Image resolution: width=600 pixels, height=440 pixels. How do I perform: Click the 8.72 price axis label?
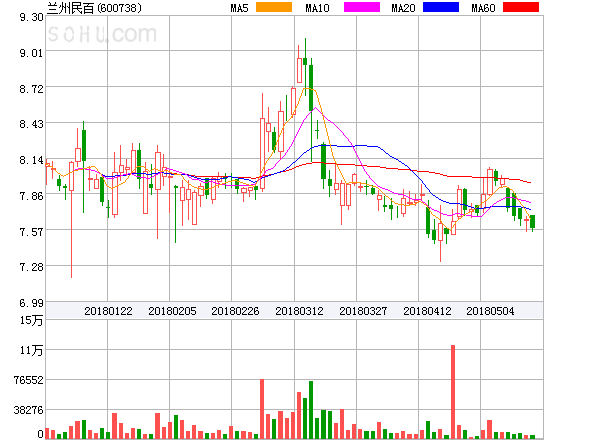click(x=31, y=89)
